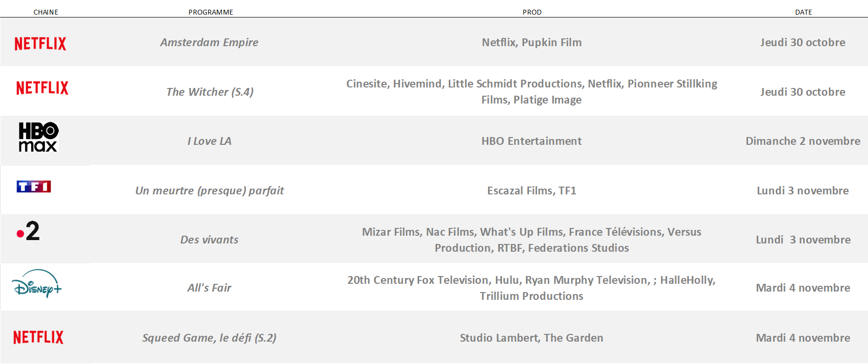Select the HBO Entertainment production cell
This screenshot has width=868, height=364.
(531, 141)
